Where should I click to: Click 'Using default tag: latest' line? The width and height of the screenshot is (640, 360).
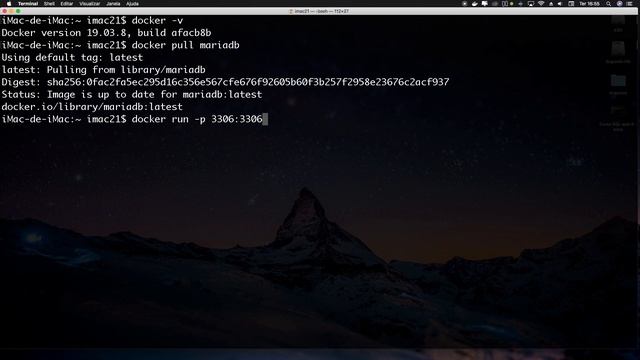(72, 57)
